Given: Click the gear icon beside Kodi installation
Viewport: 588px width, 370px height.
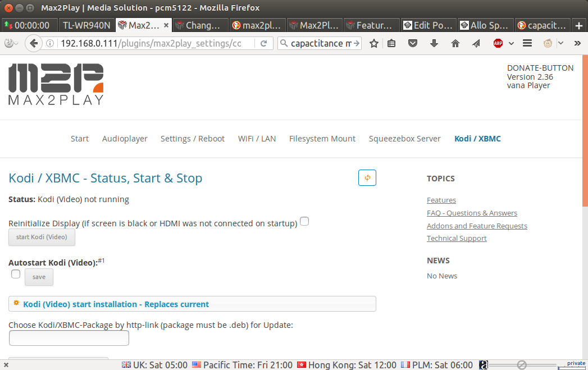Looking at the screenshot, I should coord(16,303).
